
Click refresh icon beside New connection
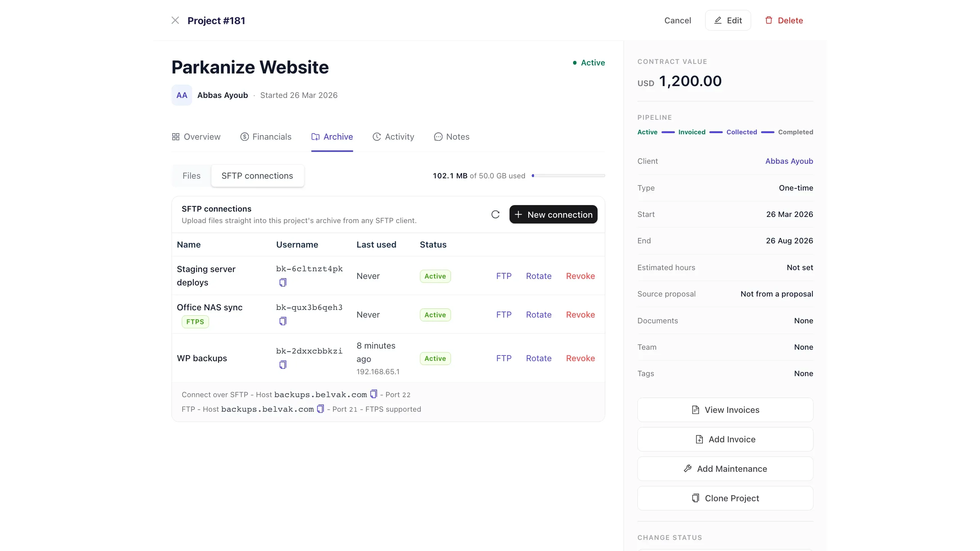tap(495, 214)
